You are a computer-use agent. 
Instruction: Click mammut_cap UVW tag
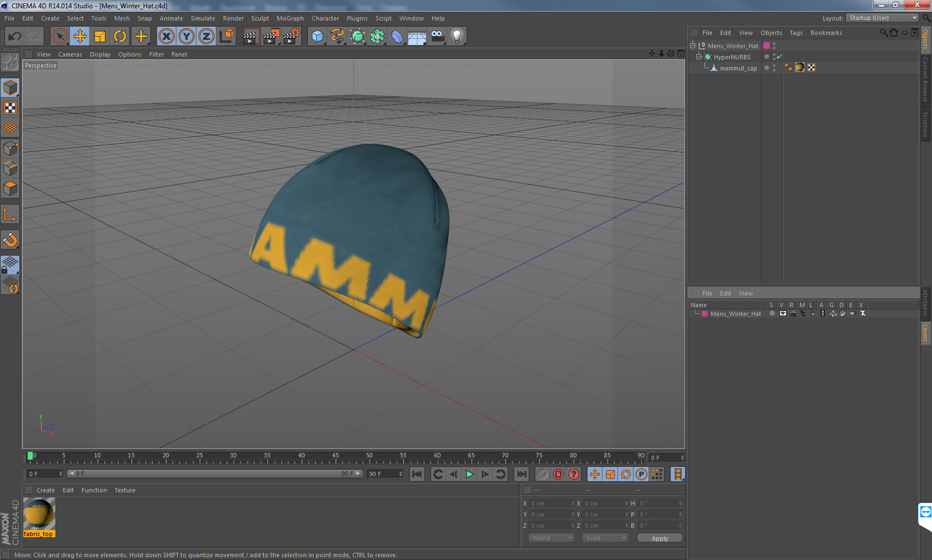pyautogui.click(x=811, y=68)
